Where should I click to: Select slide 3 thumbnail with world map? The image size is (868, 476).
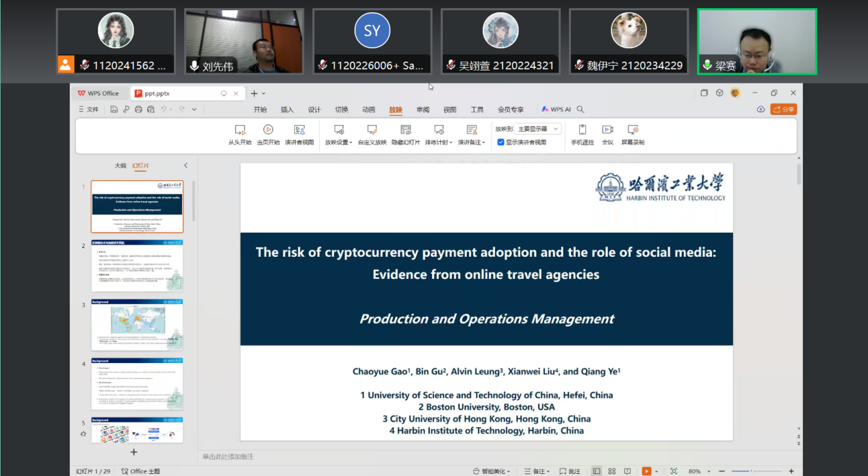(x=137, y=325)
